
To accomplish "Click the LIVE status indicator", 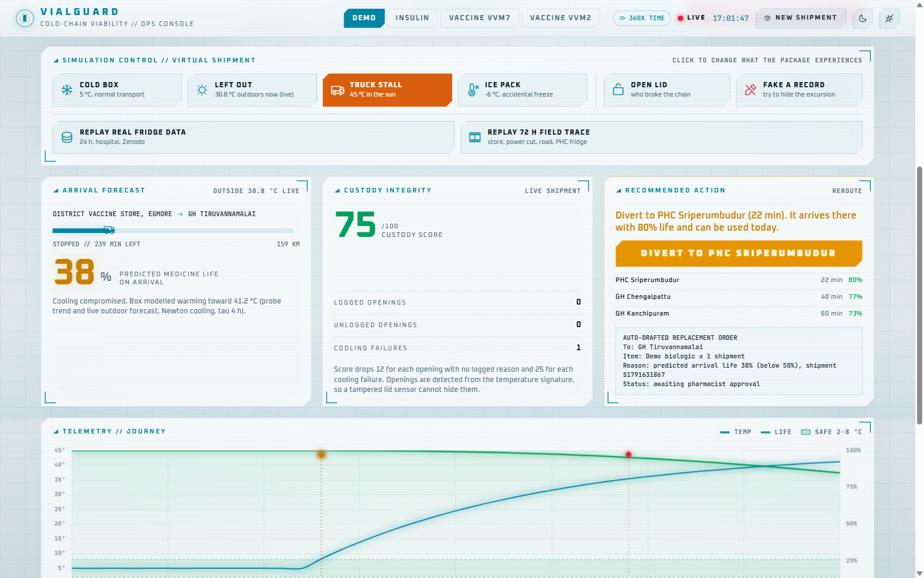I will click(691, 18).
